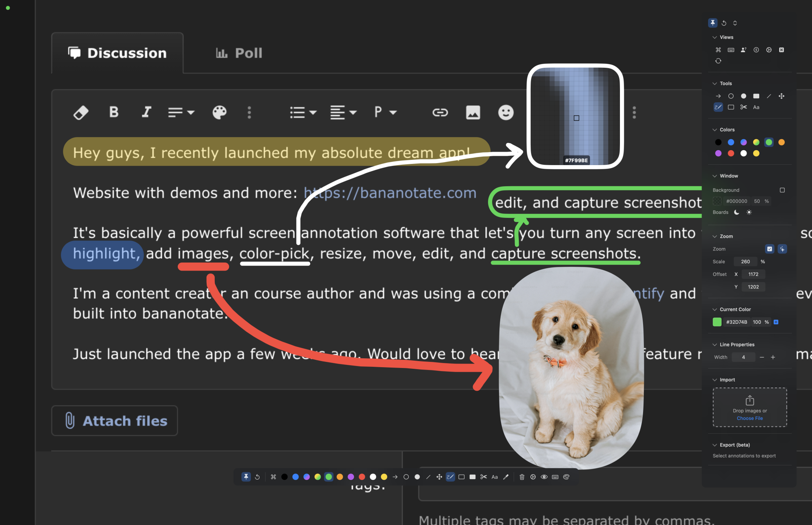Select the scissors cut tool in the side panel
This screenshot has height=525, width=812.
click(x=743, y=107)
